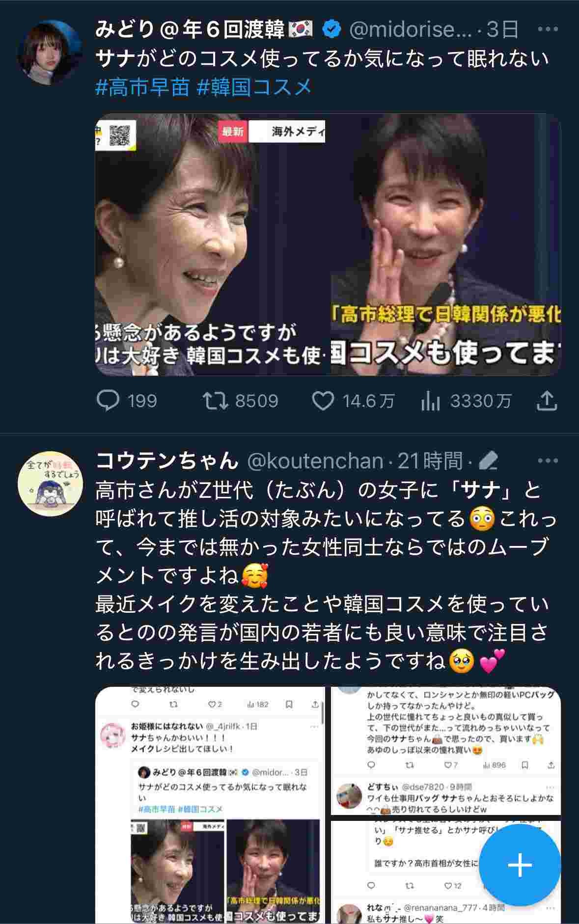Open reply icon showing 199 replies
Viewport: 579px width, 924px height.
click(108, 401)
